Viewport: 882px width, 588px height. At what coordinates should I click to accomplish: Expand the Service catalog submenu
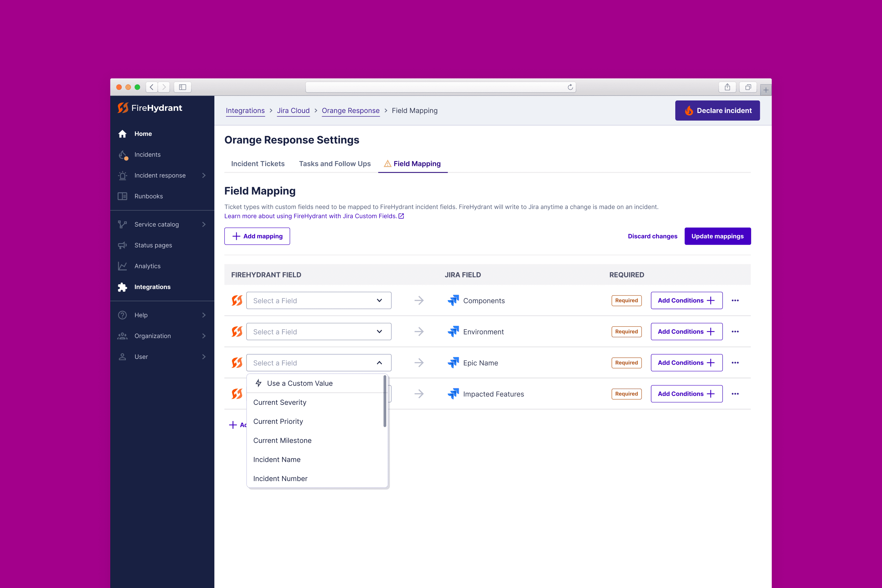click(204, 224)
